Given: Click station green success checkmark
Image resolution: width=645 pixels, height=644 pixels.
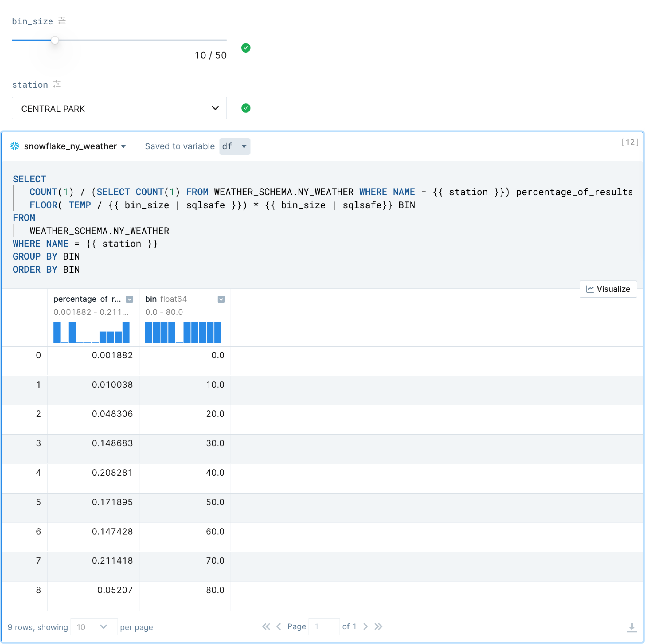Looking at the screenshot, I should click(x=246, y=108).
